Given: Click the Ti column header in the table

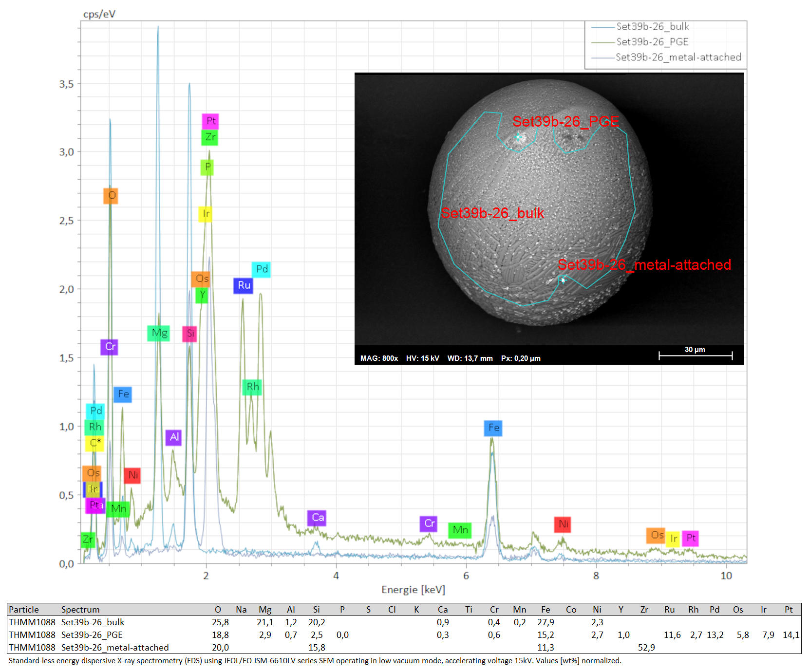Looking at the screenshot, I should [469, 610].
